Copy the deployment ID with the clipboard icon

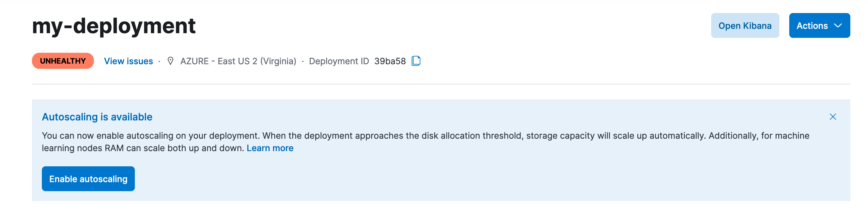pos(416,61)
